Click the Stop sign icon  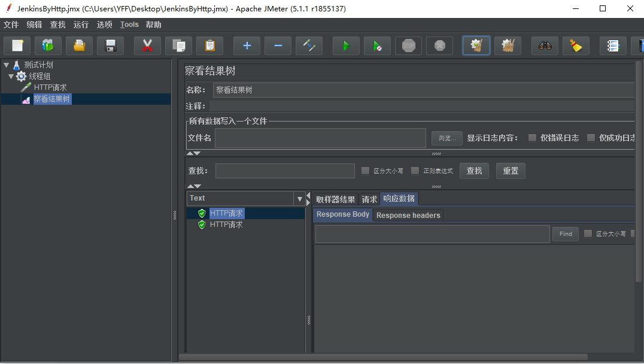(x=409, y=45)
